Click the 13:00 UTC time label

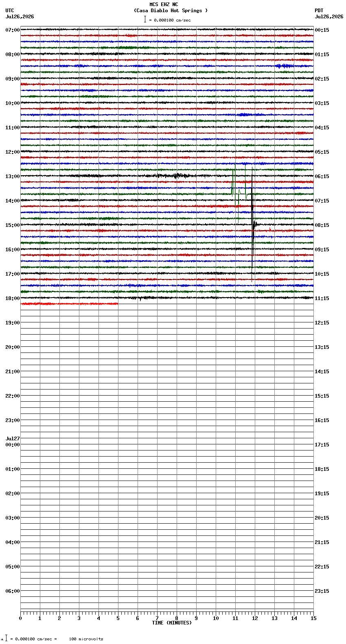[x=13, y=176]
